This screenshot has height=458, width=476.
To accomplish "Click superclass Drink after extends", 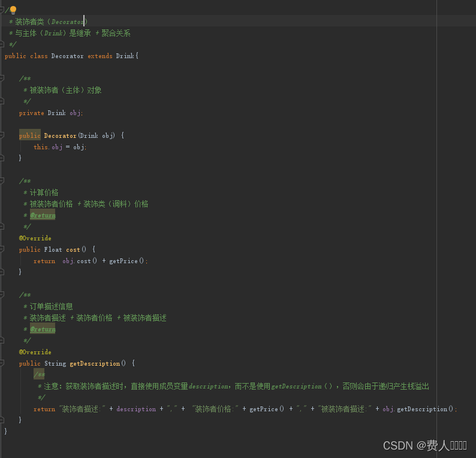I will [x=125, y=56].
